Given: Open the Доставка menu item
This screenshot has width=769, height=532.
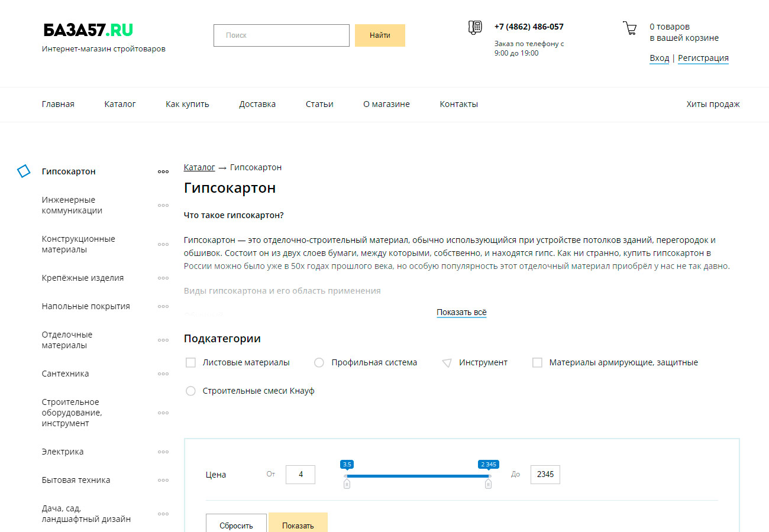Looking at the screenshot, I should point(257,104).
